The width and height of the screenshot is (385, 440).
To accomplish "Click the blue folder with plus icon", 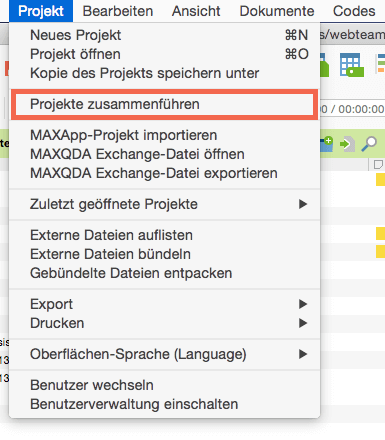I will coord(326,144).
